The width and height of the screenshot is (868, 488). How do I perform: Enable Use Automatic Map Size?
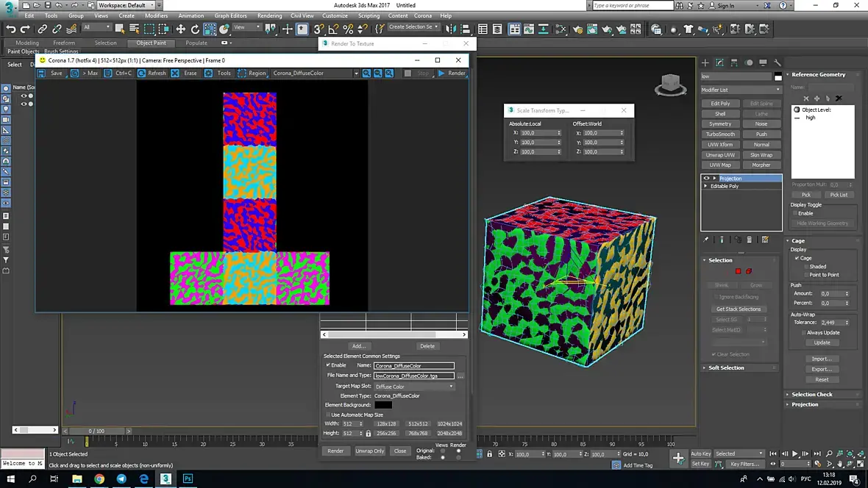328,415
